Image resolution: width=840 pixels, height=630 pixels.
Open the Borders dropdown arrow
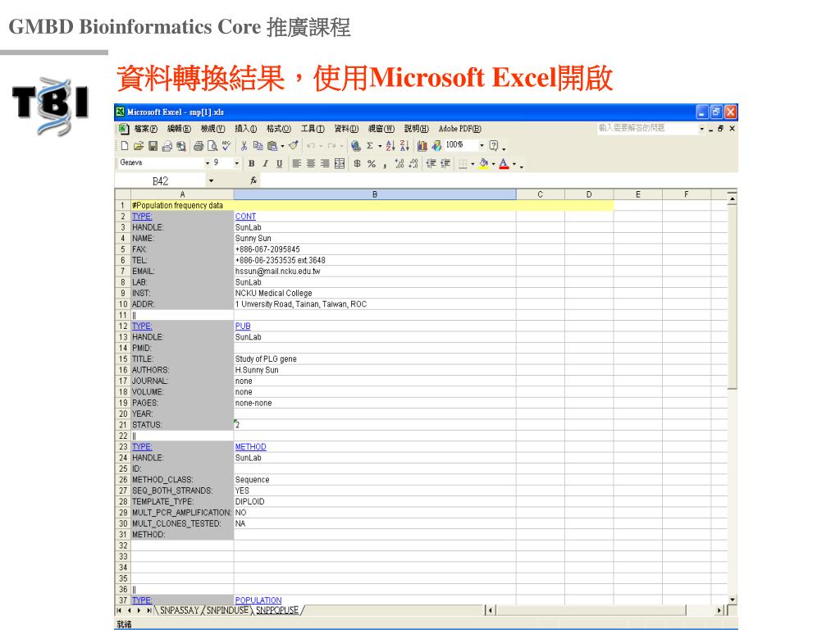coord(472,163)
